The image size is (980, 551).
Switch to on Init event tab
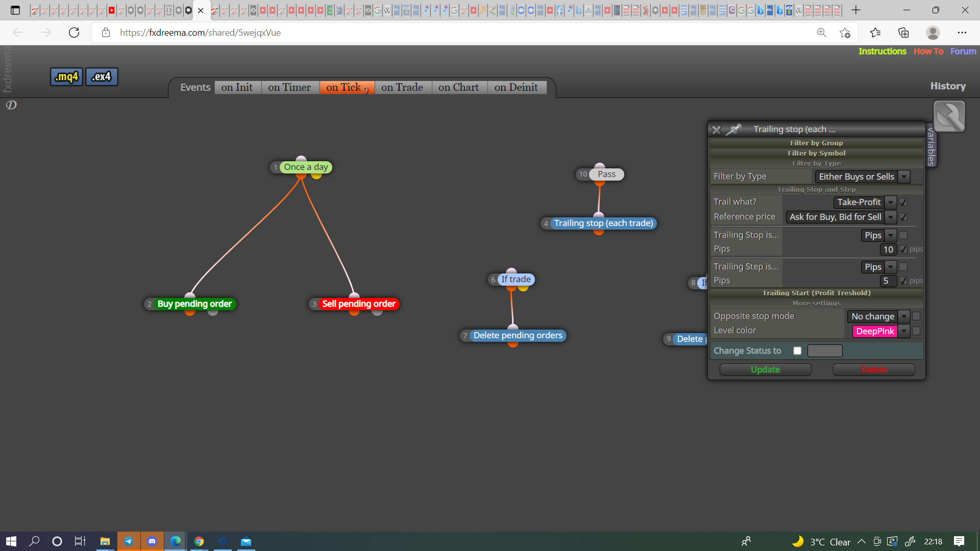click(x=237, y=87)
